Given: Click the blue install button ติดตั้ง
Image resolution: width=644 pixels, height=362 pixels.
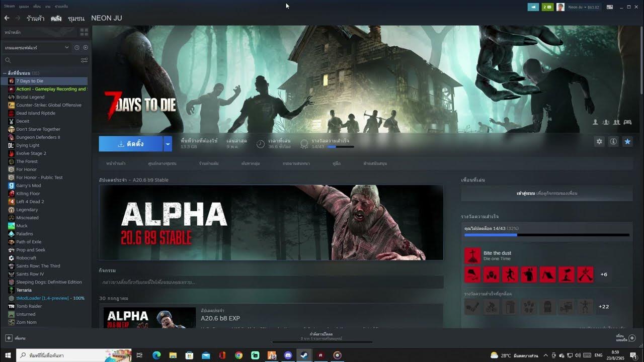Looking at the screenshot, I should [x=131, y=144].
